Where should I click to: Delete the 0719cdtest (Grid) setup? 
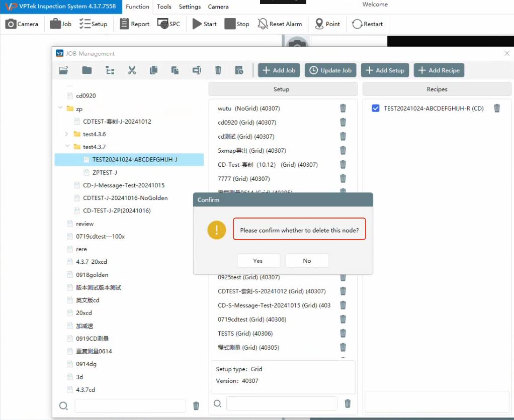(343, 319)
